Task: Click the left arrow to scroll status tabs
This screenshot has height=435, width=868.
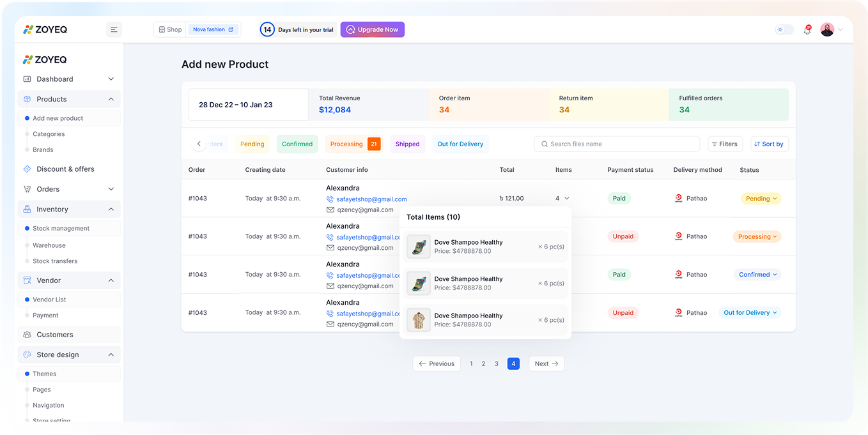Action: tap(199, 144)
